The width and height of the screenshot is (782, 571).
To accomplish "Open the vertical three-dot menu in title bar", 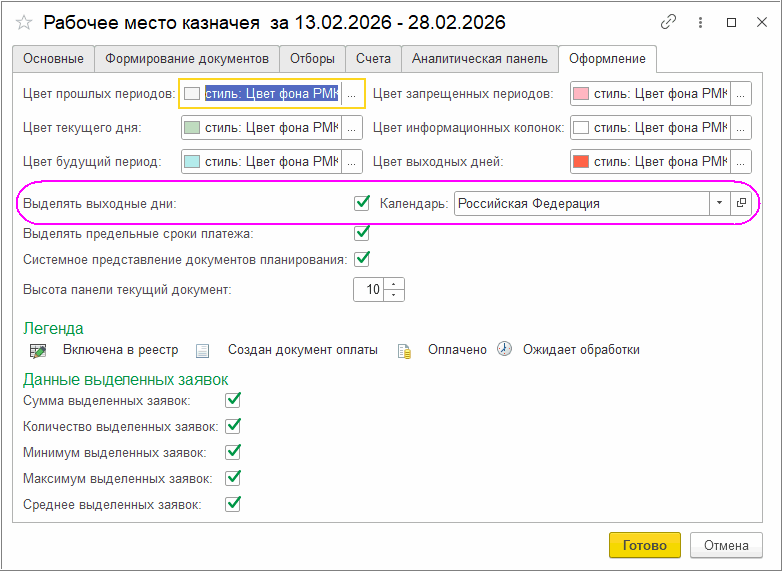I will [x=698, y=22].
